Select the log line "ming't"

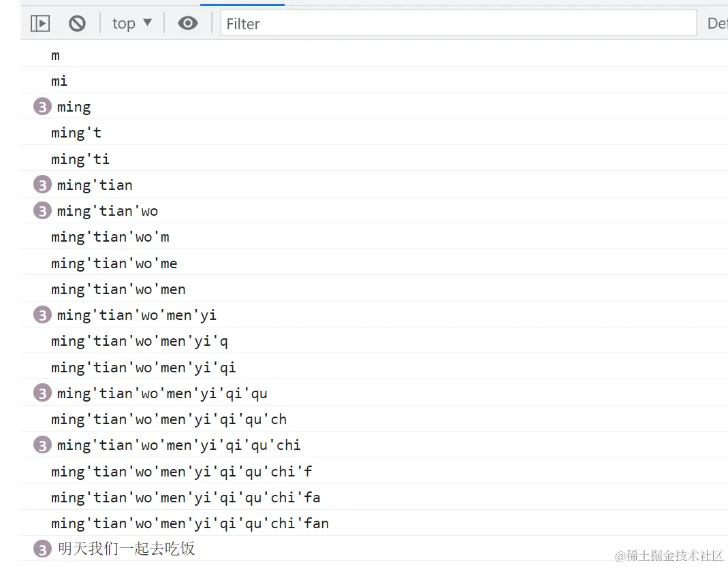click(x=76, y=133)
